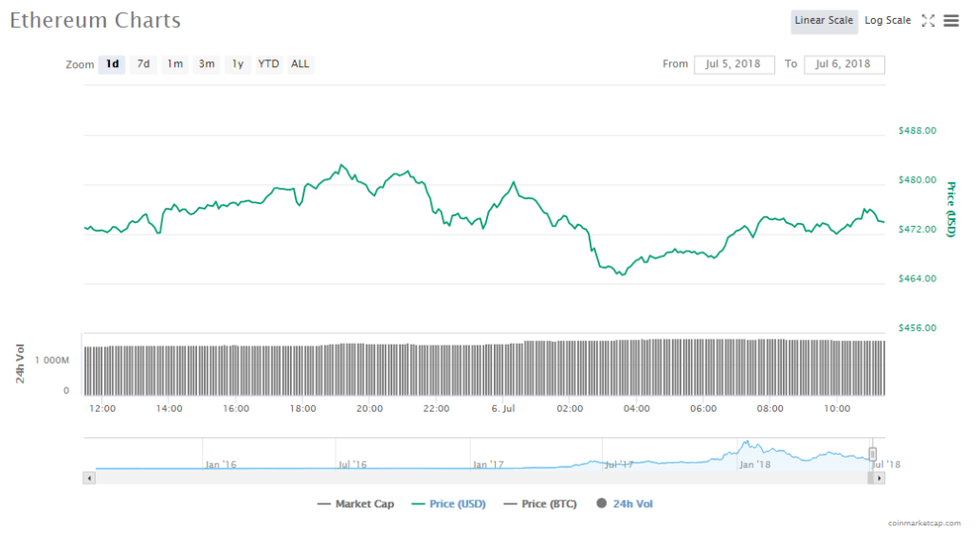Choose the YTD zoom option
The width and height of the screenshot is (980, 537).
pyautogui.click(x=269, y=64)
